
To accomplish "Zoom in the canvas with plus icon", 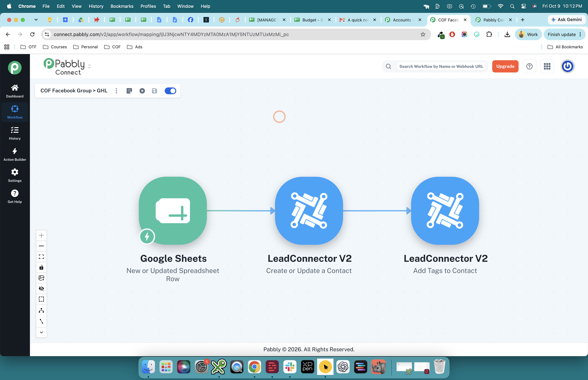I will pos(42,235).
